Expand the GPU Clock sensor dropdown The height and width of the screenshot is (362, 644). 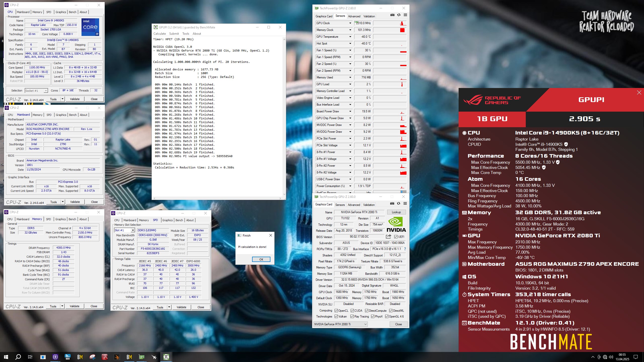pyautogui.click(x=350, y=23)
